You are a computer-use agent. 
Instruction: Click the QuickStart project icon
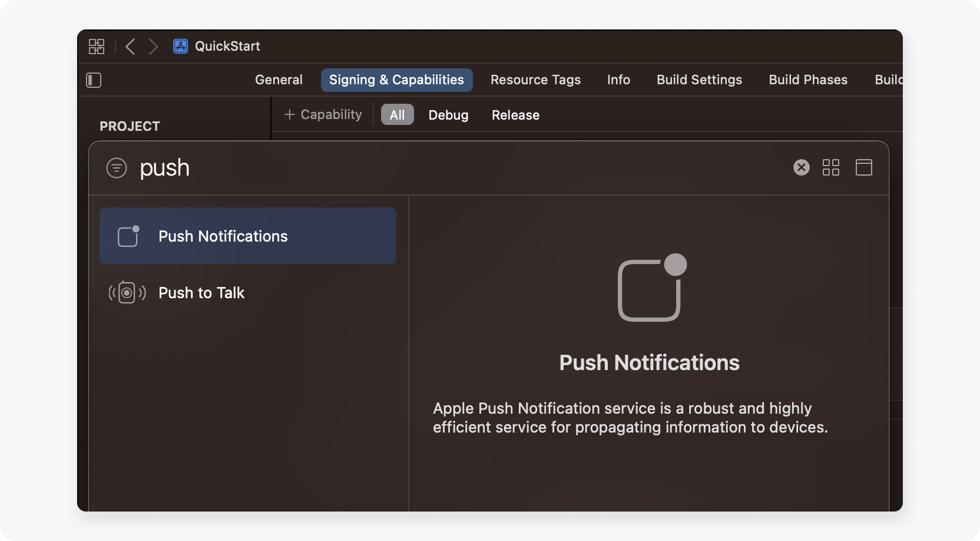(x=181, y=46)
